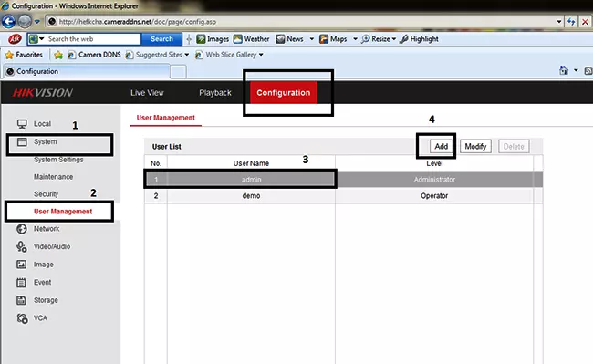
Task: Expand the Maps dropdown arrow
Action: 355,39
